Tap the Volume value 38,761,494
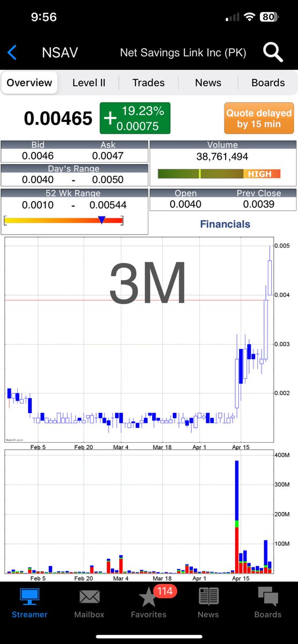Viewport: 298px width, 644px height. pos(222,157)
